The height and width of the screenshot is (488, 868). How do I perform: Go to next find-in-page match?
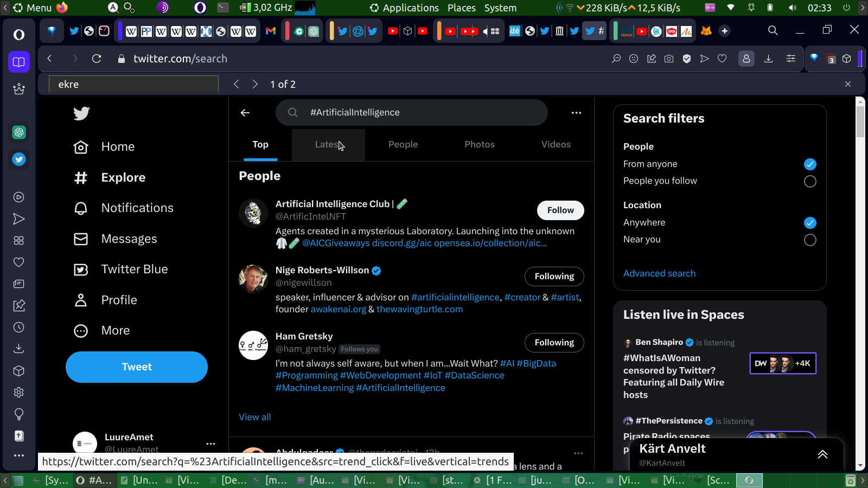(x=255, y=84)
